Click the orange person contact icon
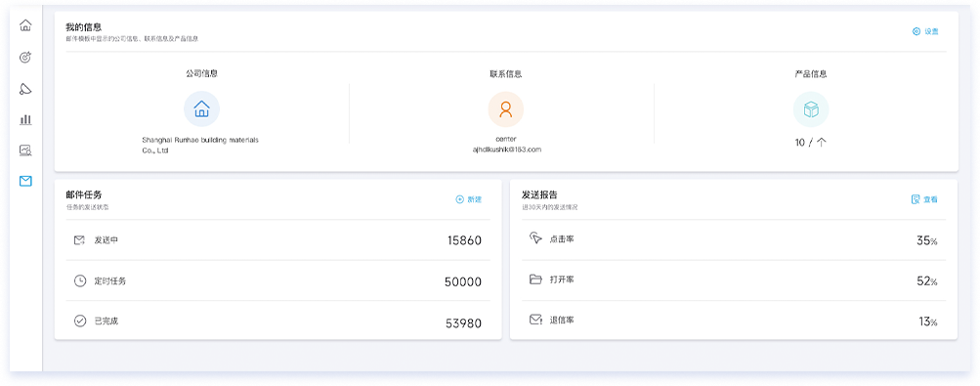The width and height of the screenshot is (980, 386). point(505,109)
